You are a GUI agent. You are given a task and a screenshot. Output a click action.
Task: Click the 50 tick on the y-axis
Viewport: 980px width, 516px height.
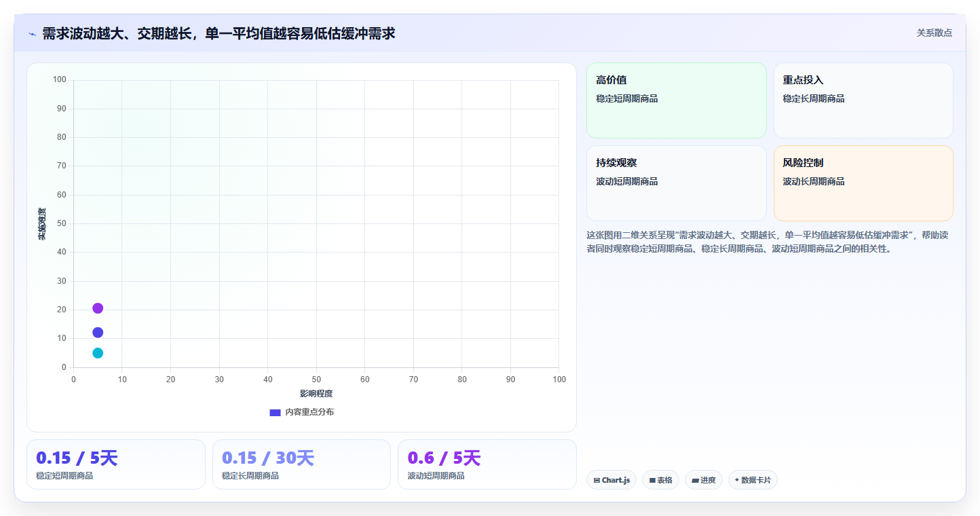point(61,223)
